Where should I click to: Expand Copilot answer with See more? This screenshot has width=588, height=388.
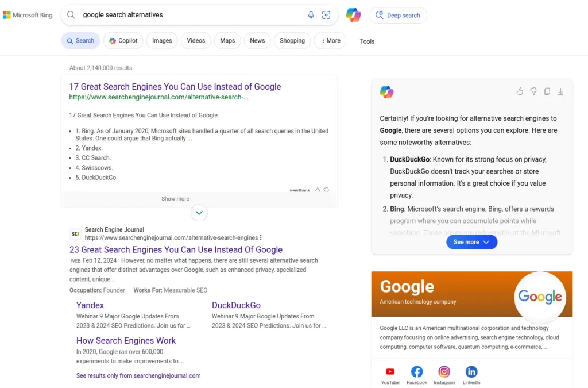(x=472, y=243)
